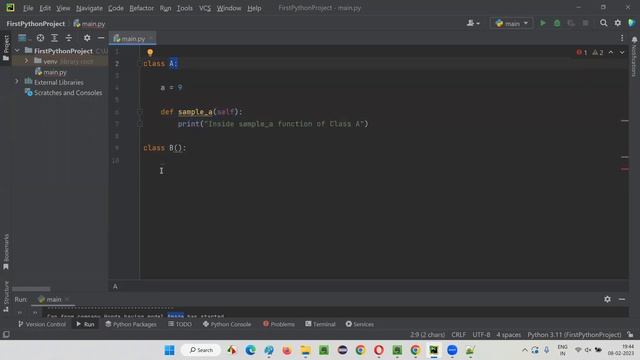Viewport: 640px width, 360px height.
Task: Toggle read-only lock icon in status bar
Action: 630,335
